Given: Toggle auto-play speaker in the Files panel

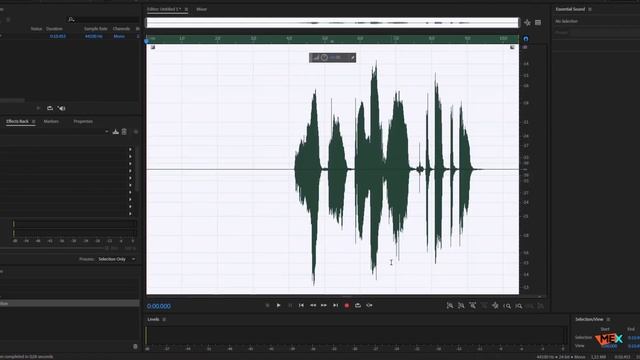Looking at the screenshot, I should (x=62, y=108).
